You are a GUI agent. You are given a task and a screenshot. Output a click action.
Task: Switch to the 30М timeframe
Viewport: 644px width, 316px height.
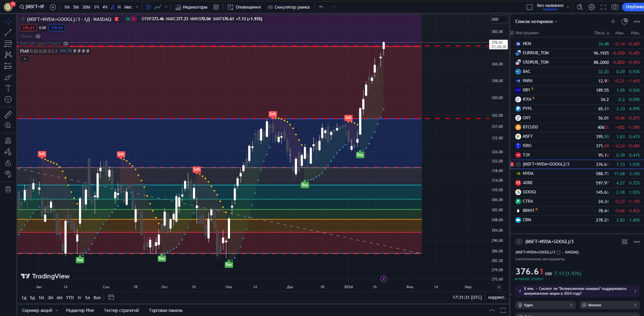coord(86,7)
